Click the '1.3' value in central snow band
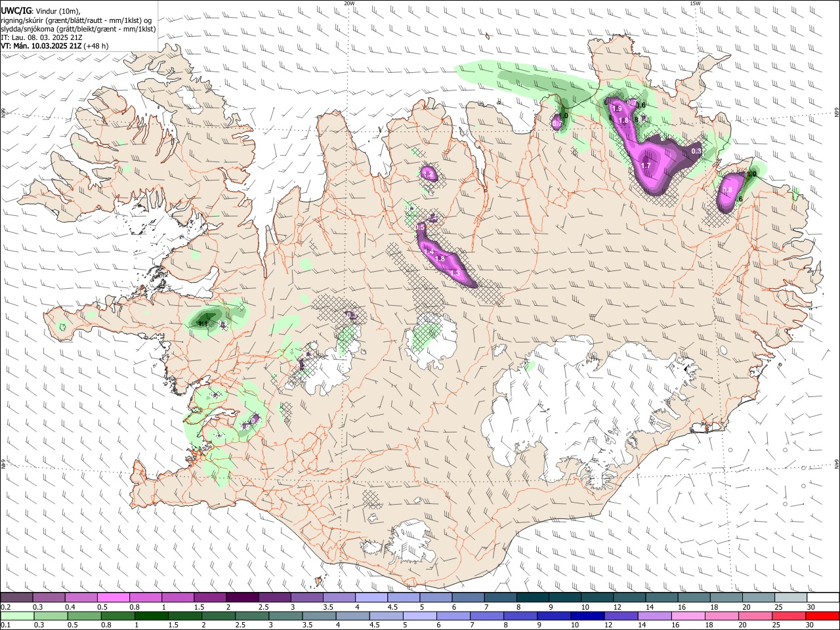 454,272
